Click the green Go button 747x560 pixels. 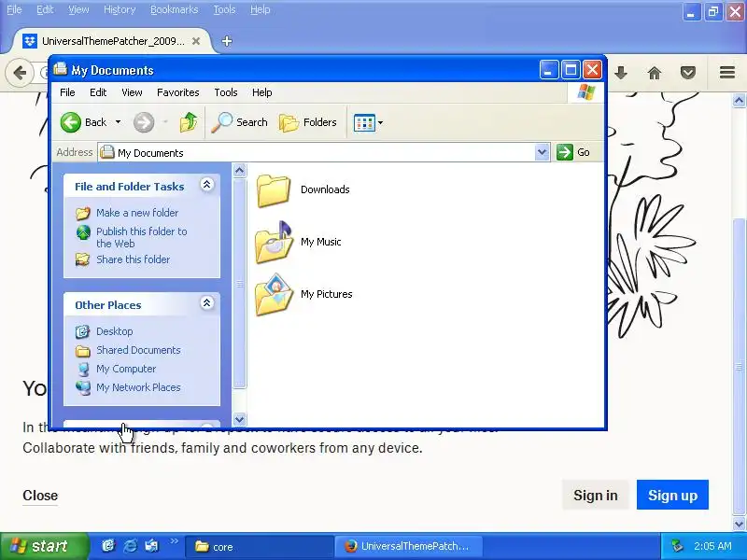click(x=573, y=152)
